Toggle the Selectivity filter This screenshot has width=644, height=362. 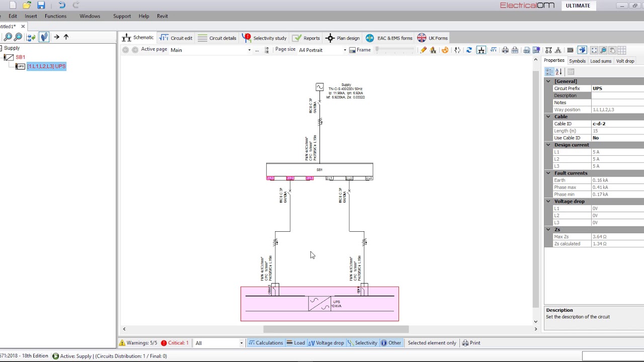[x=362, y=343]
